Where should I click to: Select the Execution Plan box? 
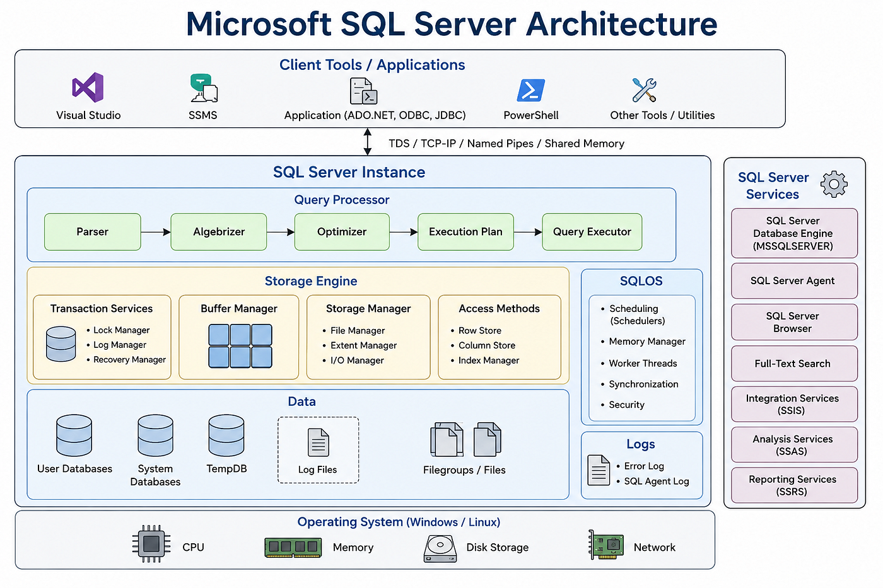[x=465, y=232]
